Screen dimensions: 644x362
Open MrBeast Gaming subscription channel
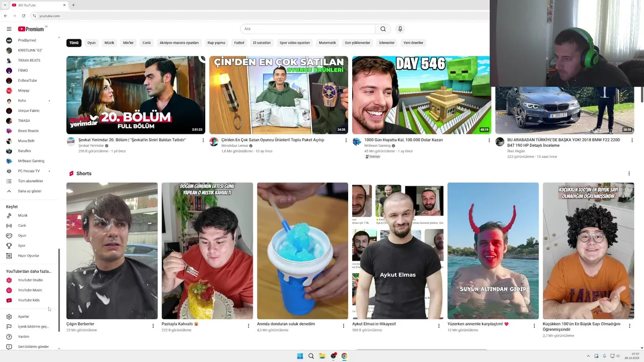click(30, 161)
